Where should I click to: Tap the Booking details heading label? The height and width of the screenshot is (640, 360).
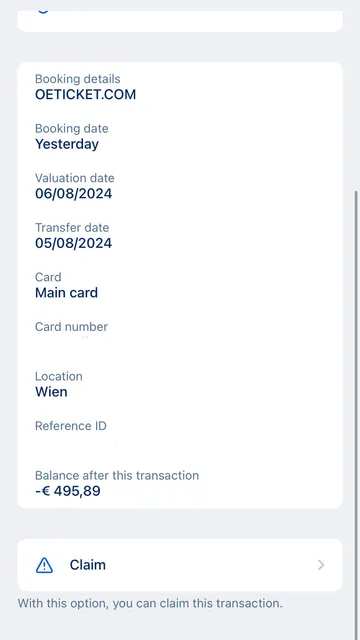(x=78, y=79)
